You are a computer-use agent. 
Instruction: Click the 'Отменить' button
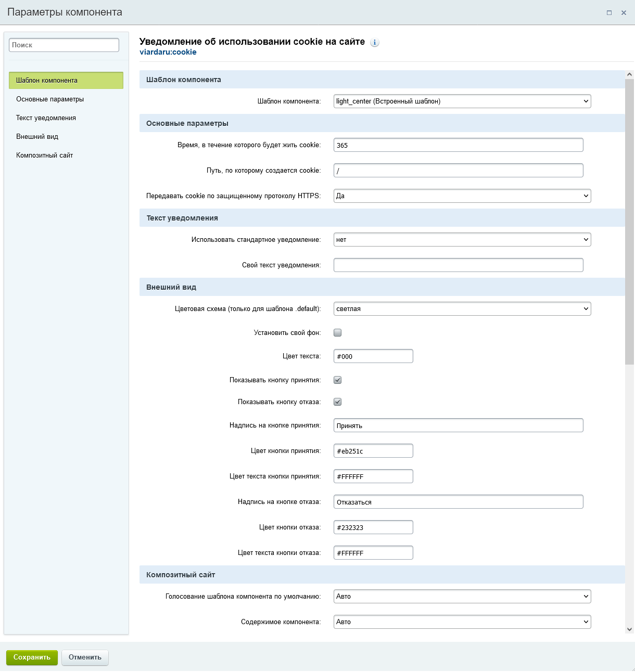point(85,657)
